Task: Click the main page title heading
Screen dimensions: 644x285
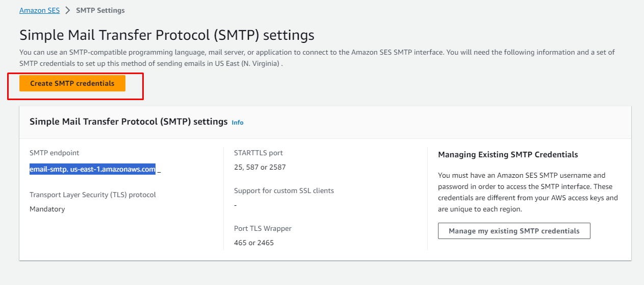Action: [166, 35]
